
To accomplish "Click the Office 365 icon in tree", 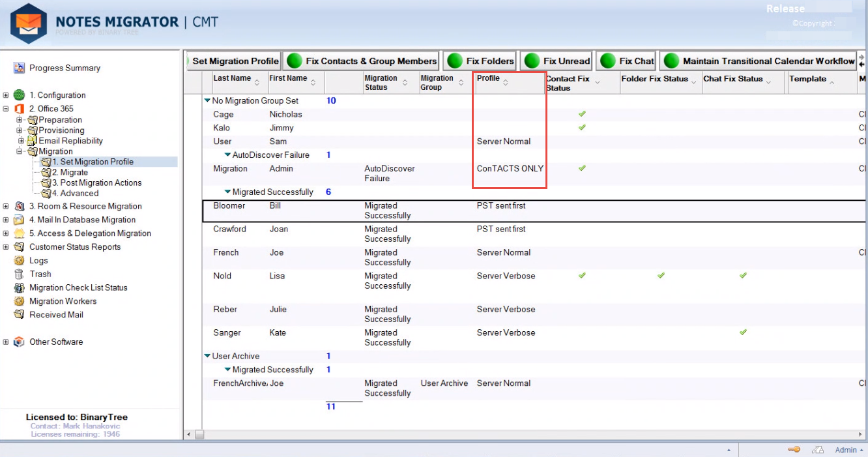I will tap(19, 109).
